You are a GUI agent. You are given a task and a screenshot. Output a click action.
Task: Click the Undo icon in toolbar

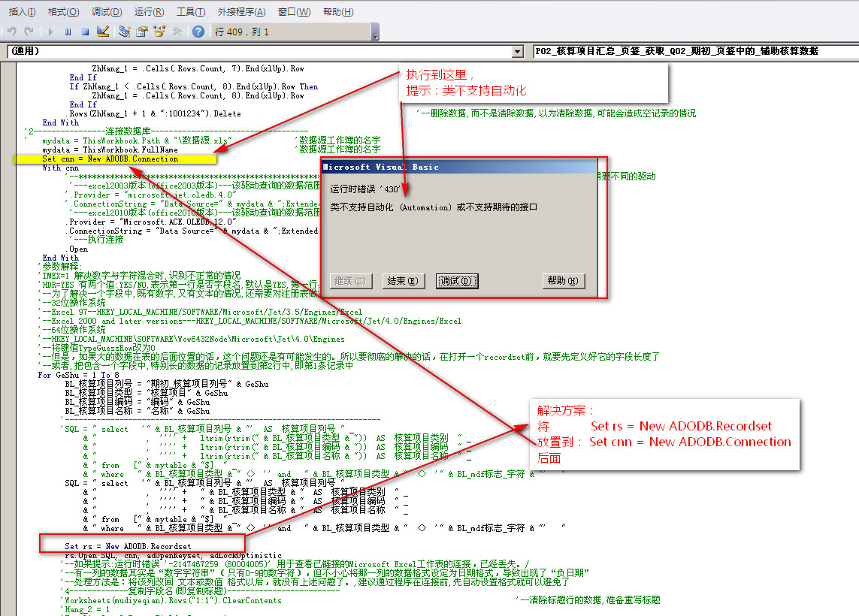pyautogui.click(x=11, y=32)
